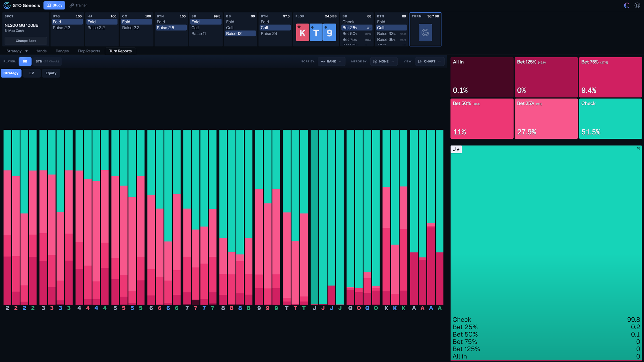Image resolution: width=644 pixels, height=362 pixels.
Task: Click the spade Ten chart label
Action: click(x=287, y=308)
